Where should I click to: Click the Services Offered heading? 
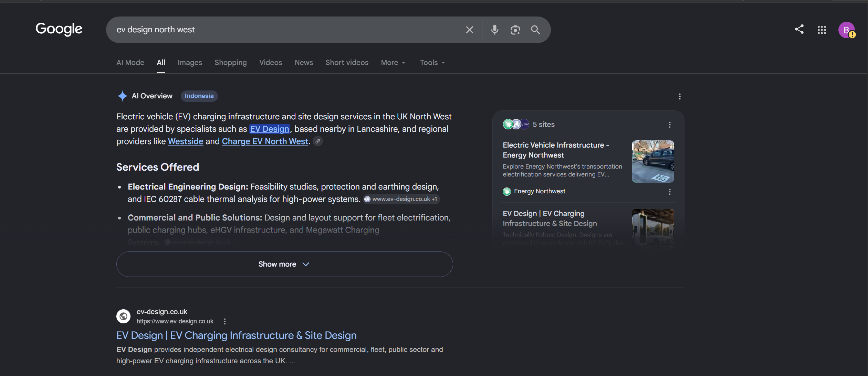[x=158, y=167]
